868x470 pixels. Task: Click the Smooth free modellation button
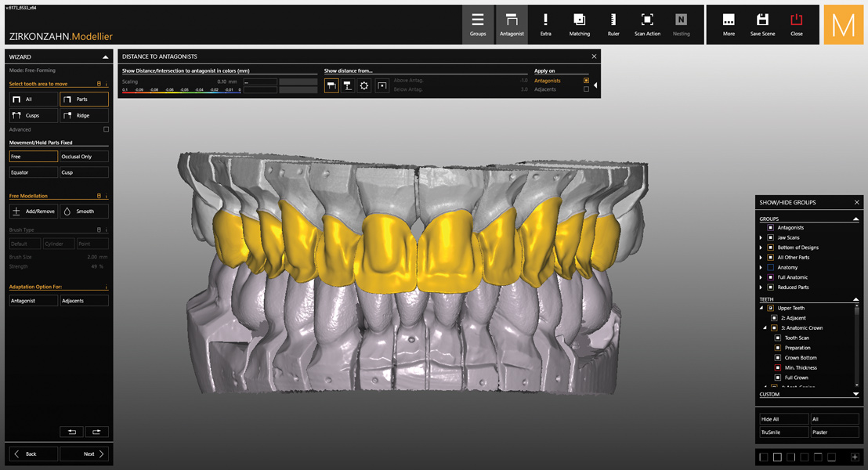click(x=84, y=211)
